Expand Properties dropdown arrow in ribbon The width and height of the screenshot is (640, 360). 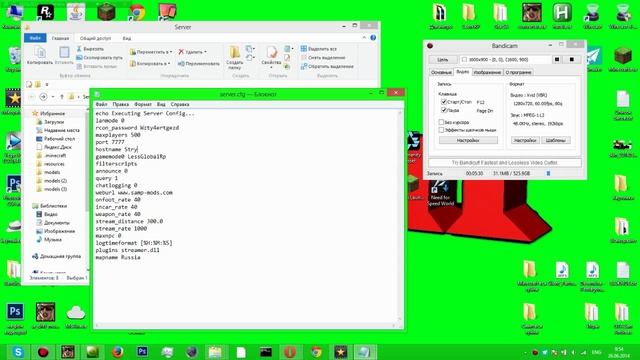[x=271, y=67]
